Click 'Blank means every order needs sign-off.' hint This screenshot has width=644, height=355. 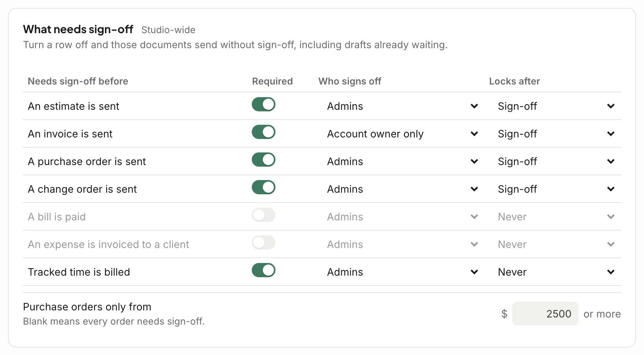coord(114,321)
